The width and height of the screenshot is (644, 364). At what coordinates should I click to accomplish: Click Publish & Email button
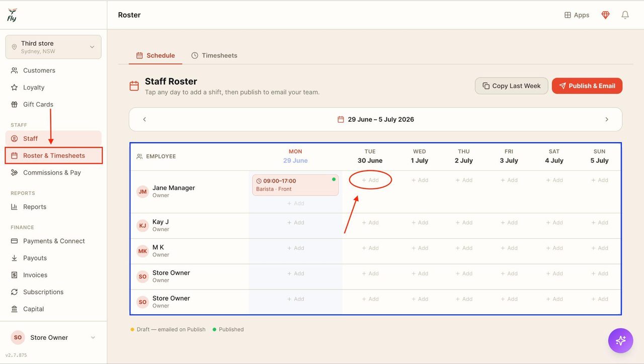point(587,86)
